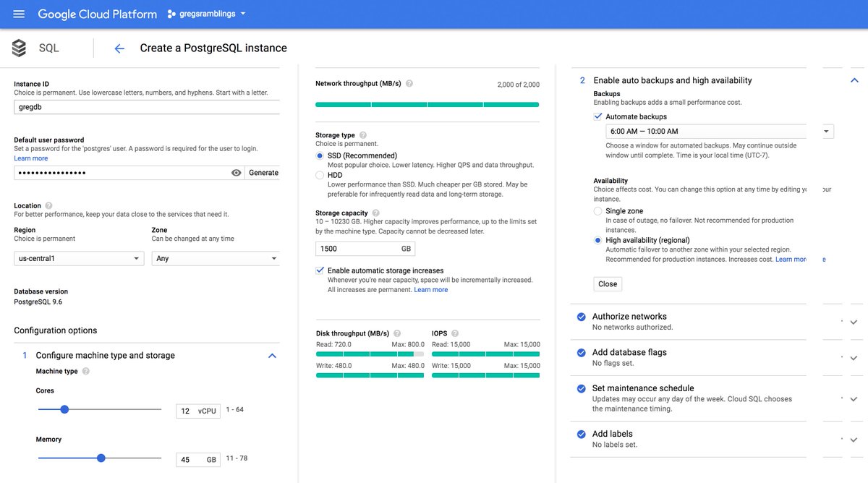Click the Cores slider handle
The image size is (868, 483).
pyautogui.click(x=64, y=409)
